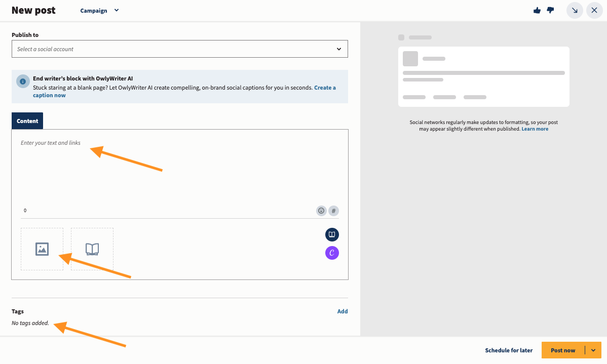Screen dimensions: 607x364
Task: Open the emoji picker
Action: coord(321,211)
